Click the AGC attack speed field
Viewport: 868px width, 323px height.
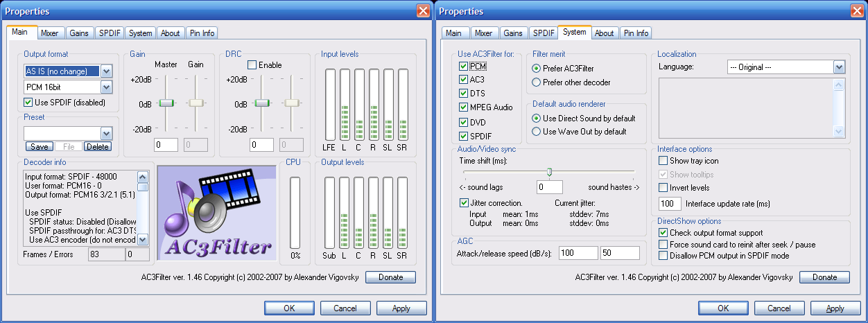point(578,253)
